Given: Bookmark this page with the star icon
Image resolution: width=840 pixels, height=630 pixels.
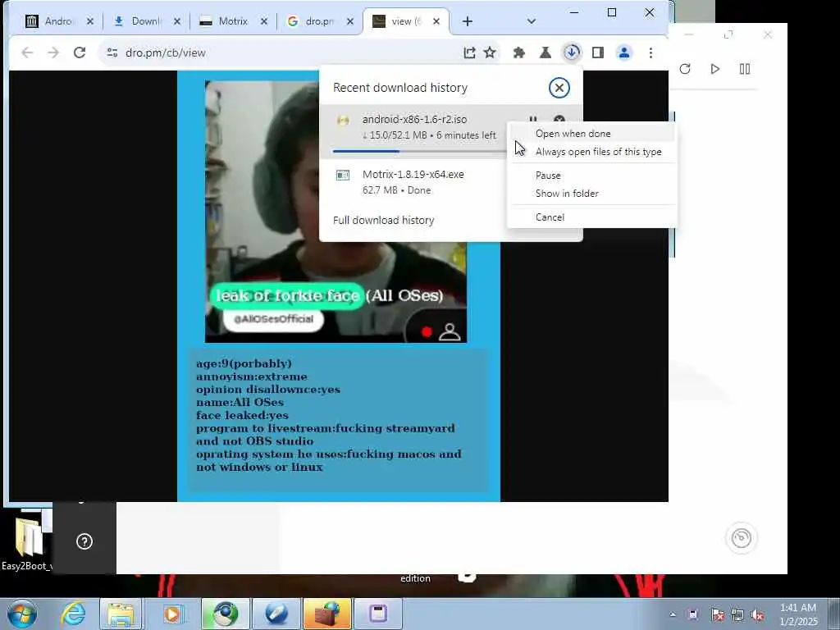Looking at the screenshot, I should [490, 52].
